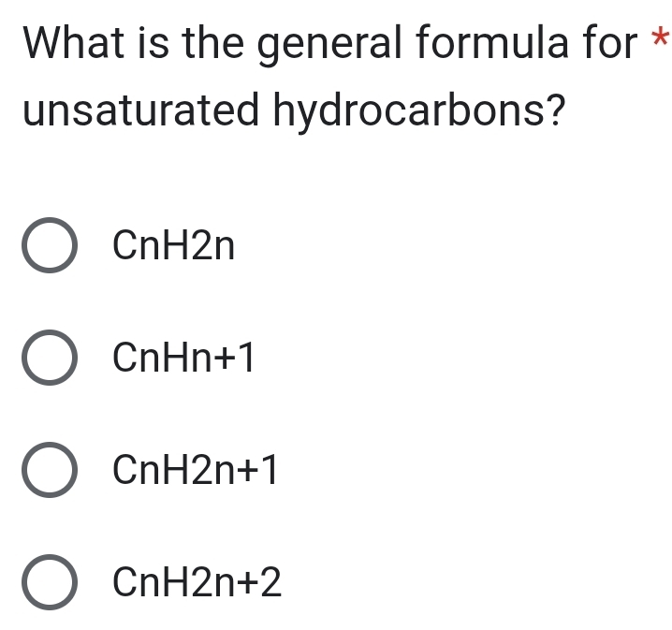Mark the CnH2n+2 radio button
This screenshot has width=672, height=630.
[49, 583]
